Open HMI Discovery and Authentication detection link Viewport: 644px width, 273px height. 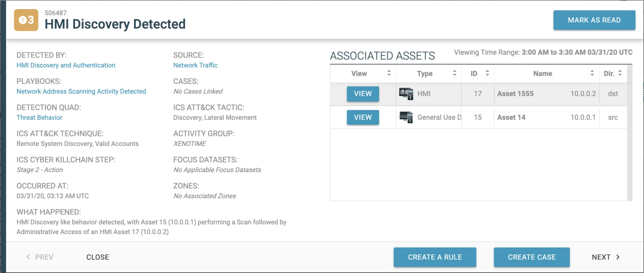point(66,65)
